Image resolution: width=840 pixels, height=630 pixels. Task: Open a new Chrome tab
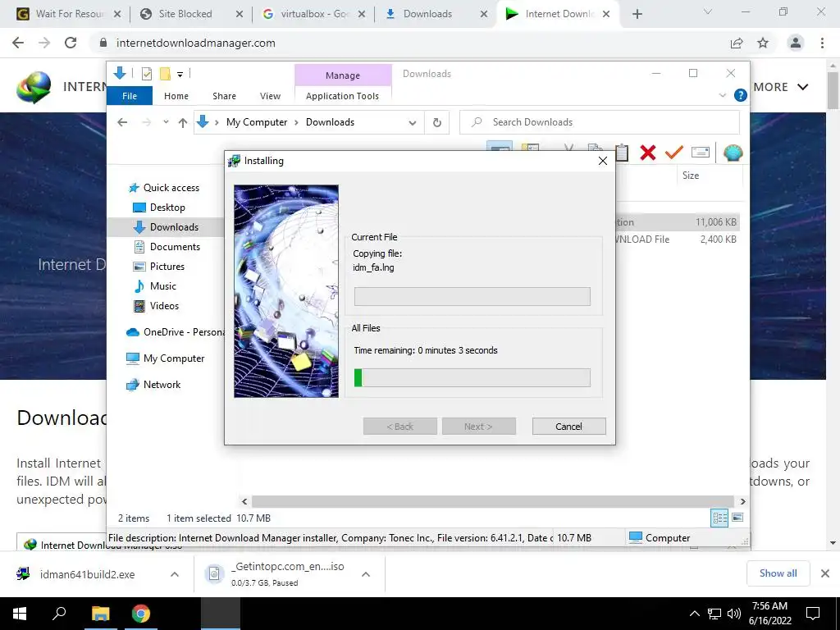637,14
